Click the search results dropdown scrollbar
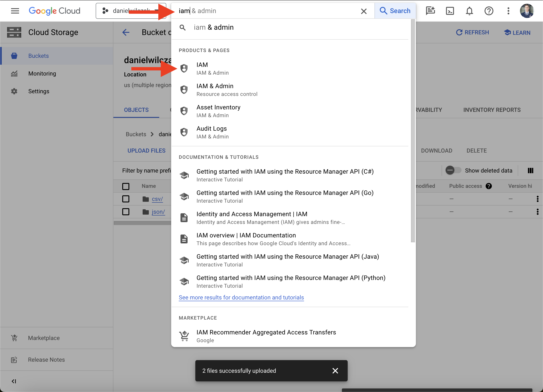543x392 pixels. pyautogui.click(x=413, y=131)
